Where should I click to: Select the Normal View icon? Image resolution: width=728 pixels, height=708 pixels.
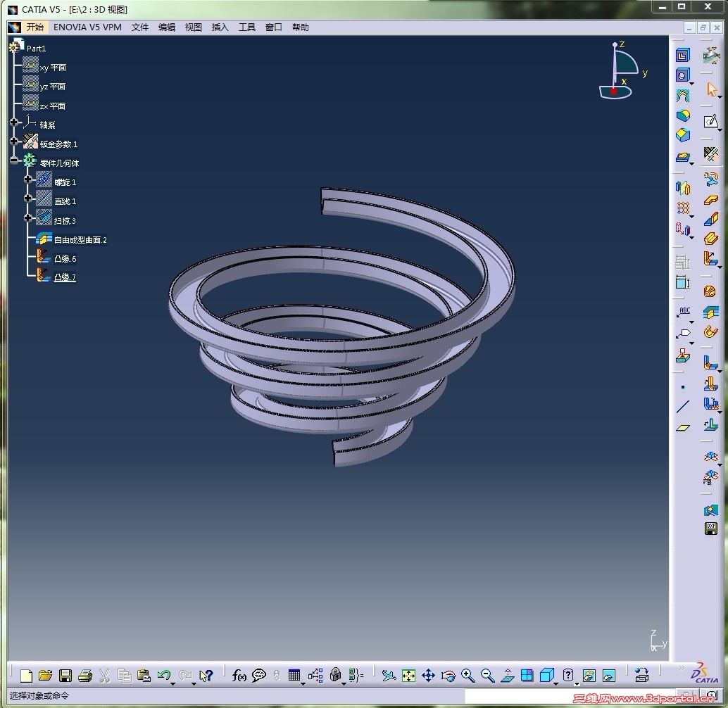508,676
